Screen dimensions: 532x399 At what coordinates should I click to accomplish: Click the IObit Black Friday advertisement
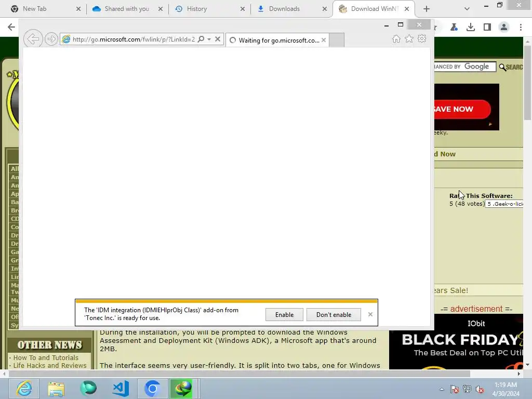[456, 341]
